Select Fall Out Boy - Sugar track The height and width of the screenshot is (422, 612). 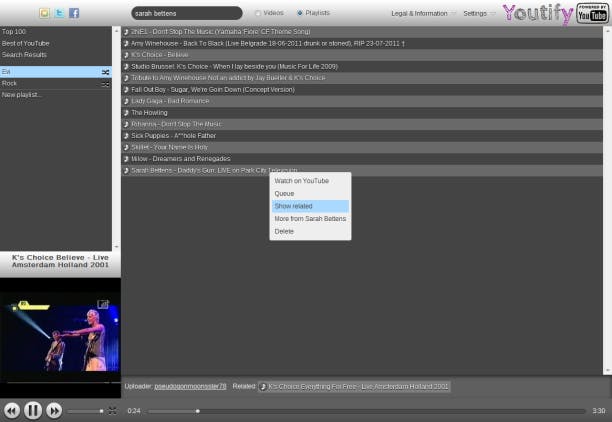[x=362, y=90]
